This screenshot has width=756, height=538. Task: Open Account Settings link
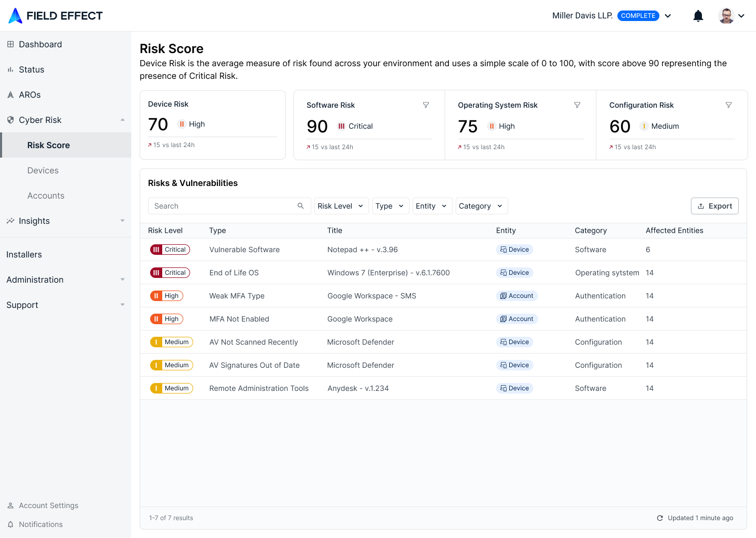(48, 505)
